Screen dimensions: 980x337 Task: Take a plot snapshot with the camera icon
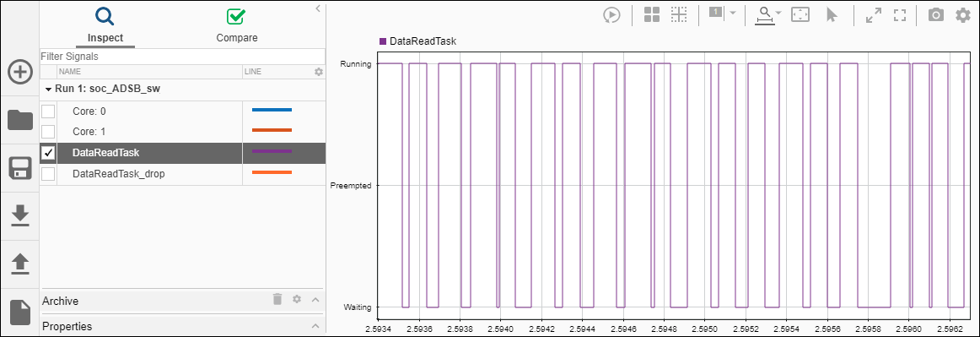pyautogui.click(x=935, y=15)
